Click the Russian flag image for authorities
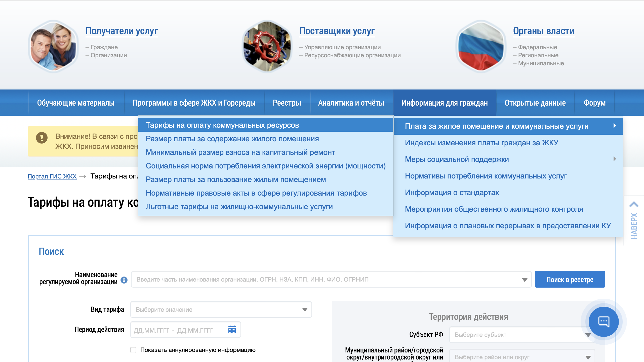Screen dimensions: 644x362 pos(481,47)
